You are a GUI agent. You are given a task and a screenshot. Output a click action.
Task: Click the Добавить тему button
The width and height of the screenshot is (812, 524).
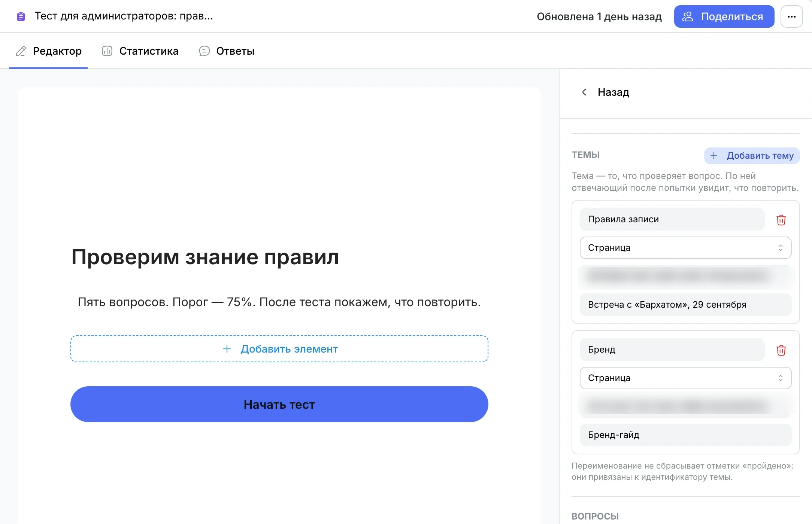752,156
